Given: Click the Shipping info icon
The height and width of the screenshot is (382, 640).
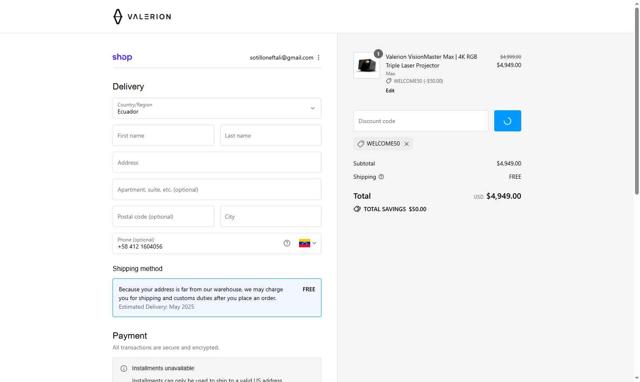Looking at the screenshot, I should point(381,177).
